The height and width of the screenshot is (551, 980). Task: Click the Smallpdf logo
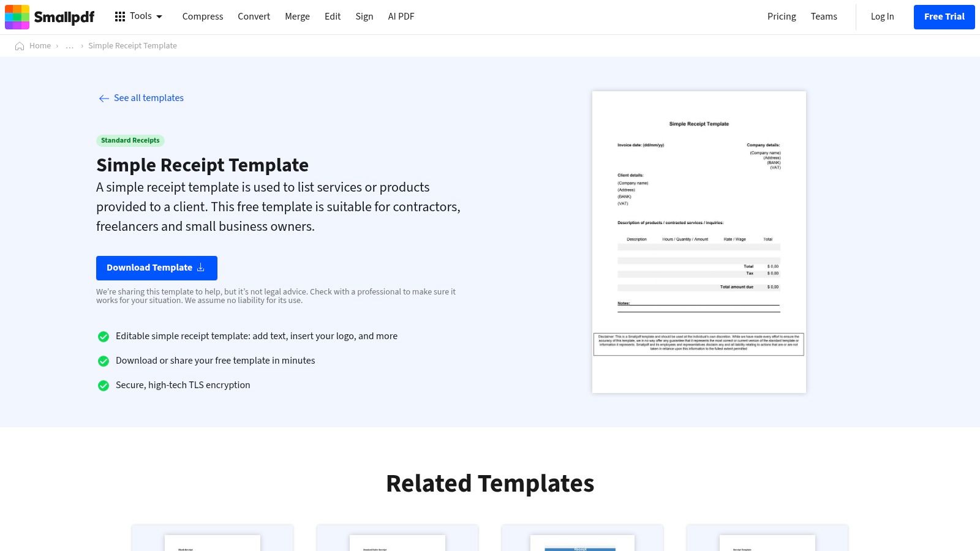coord(49,17)
